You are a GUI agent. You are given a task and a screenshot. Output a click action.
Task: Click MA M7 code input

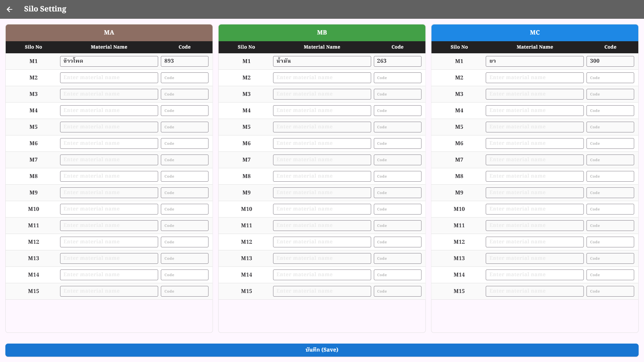tap(184, 160)
